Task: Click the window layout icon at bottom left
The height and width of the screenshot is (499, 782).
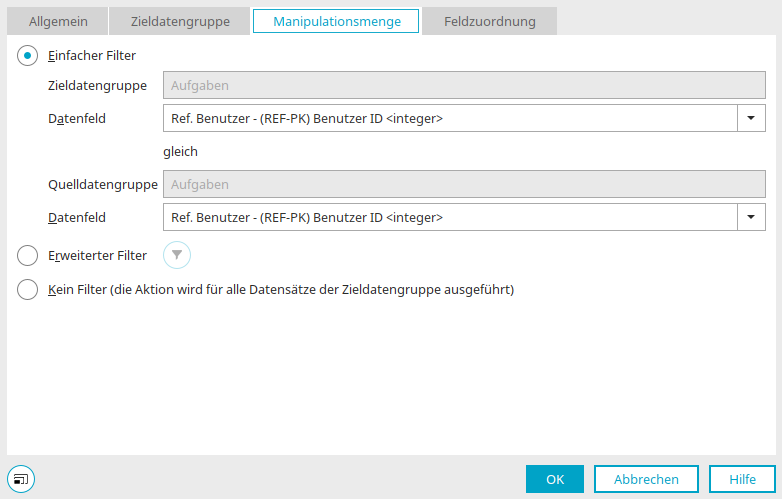Action: 21,479
